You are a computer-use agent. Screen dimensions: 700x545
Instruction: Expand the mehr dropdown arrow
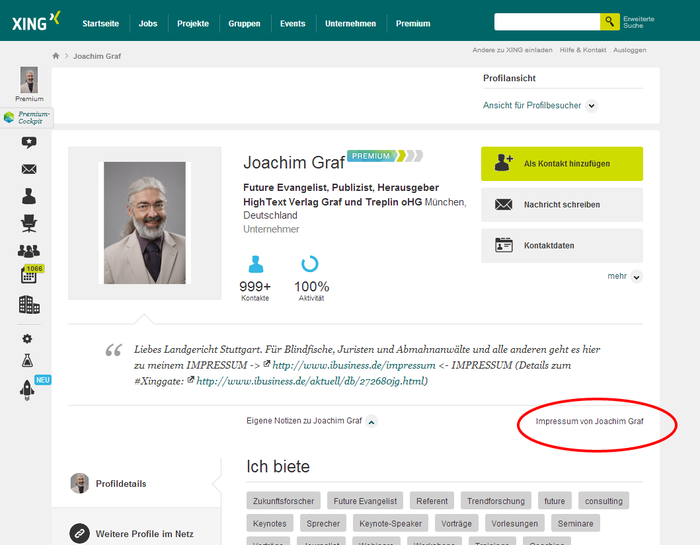click(637, 277)
